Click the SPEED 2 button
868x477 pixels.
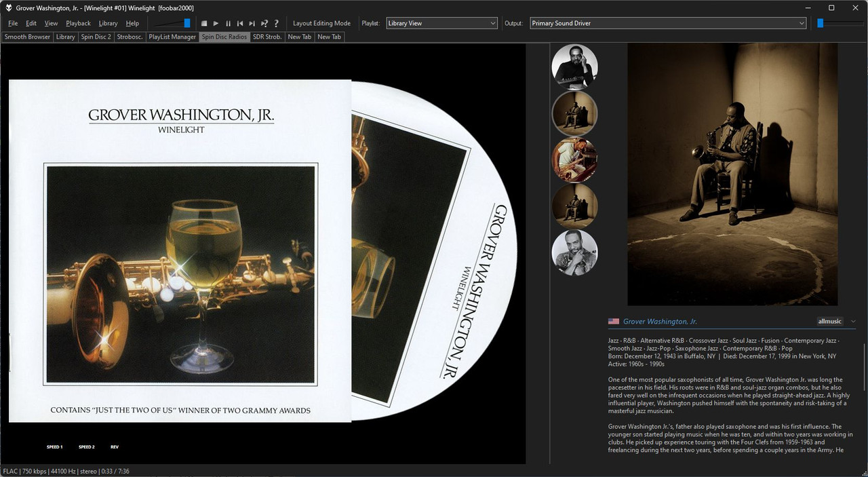click(x=87, y=447)
